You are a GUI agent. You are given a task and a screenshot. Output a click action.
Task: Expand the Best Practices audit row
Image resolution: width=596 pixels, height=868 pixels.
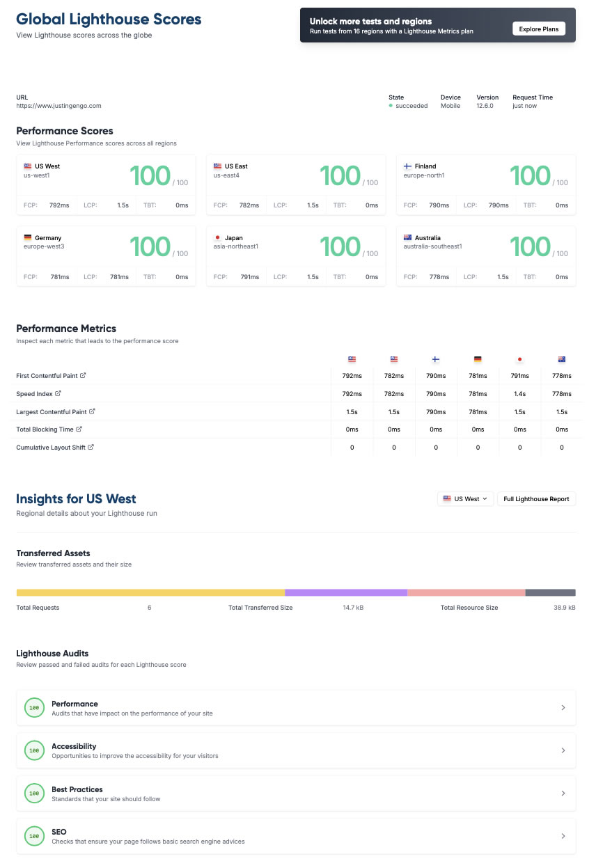click(296, 794)
